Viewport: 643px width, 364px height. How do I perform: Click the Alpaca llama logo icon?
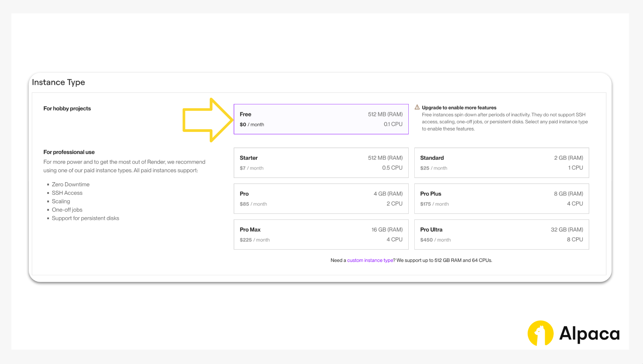540,333
